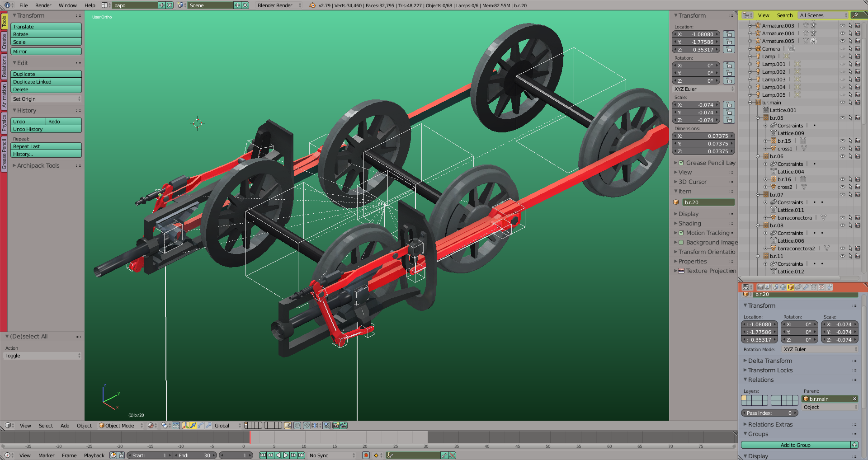Enable Background Images checkbox

(681, 242)
